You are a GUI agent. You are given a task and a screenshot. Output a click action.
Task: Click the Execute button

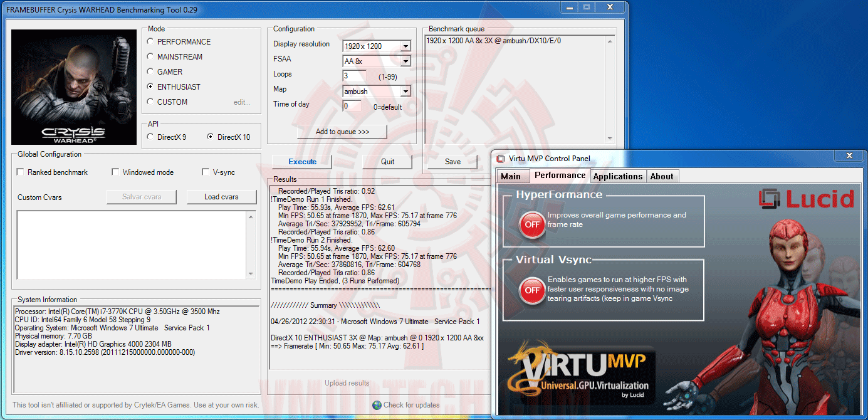(303, 162)
